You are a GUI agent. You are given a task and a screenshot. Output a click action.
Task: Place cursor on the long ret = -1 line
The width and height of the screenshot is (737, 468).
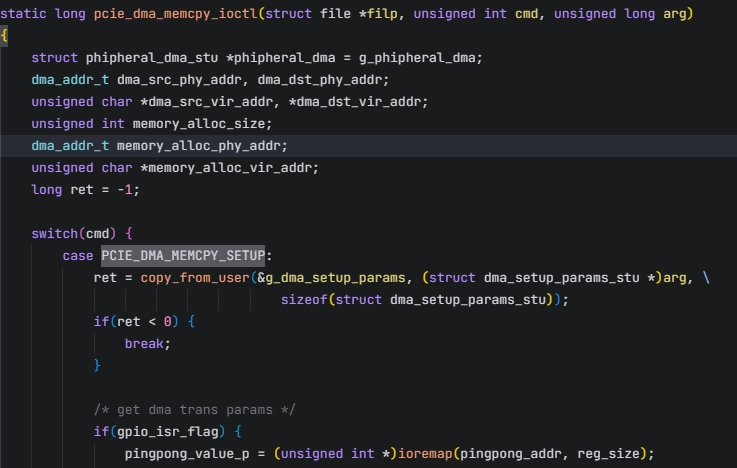85,189
